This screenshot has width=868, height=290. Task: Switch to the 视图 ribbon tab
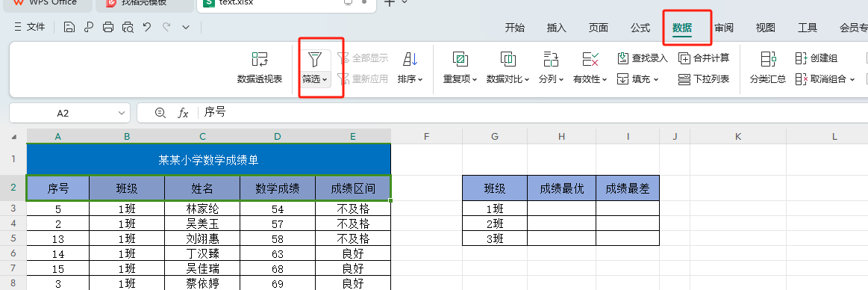pos(766,28)
